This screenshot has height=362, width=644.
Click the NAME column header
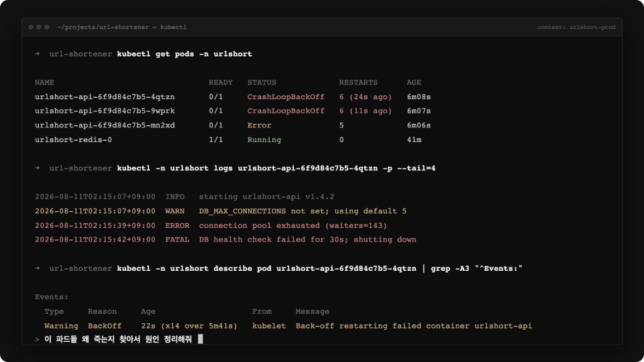[x=44, y=82]
